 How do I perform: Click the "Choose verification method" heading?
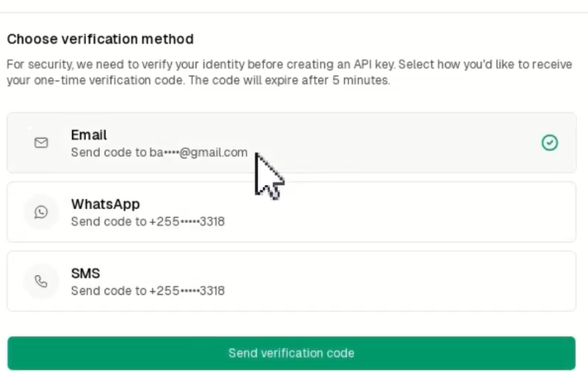click(100, 39)
